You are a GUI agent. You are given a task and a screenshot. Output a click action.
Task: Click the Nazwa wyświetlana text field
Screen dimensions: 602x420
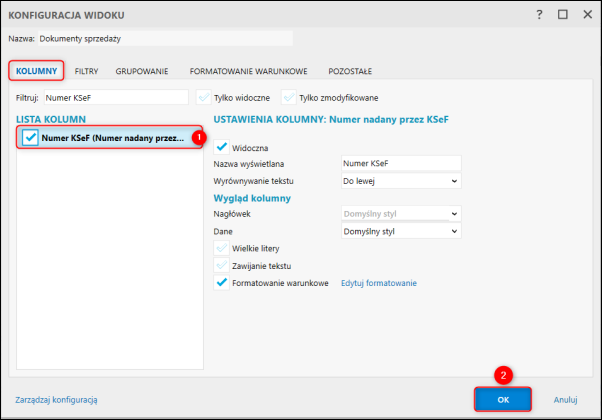(x=401, y=163)
